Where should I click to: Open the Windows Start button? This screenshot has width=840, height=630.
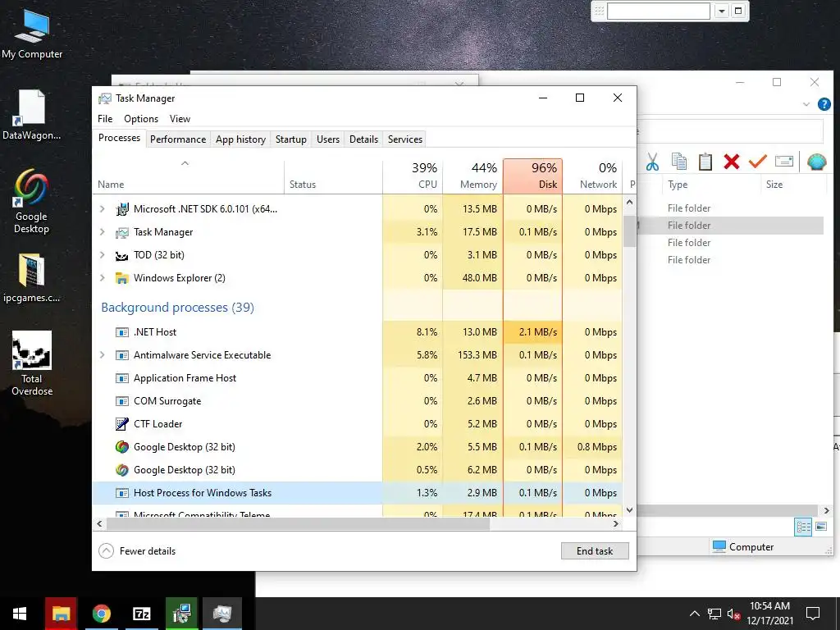click(x=20, y=614)
